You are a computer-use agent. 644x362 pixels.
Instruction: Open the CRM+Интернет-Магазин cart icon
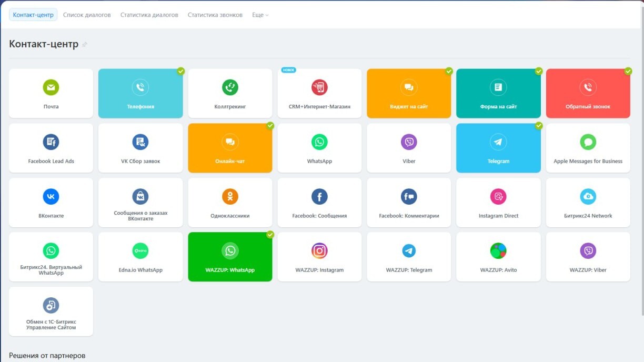click(x=319, y=87)
